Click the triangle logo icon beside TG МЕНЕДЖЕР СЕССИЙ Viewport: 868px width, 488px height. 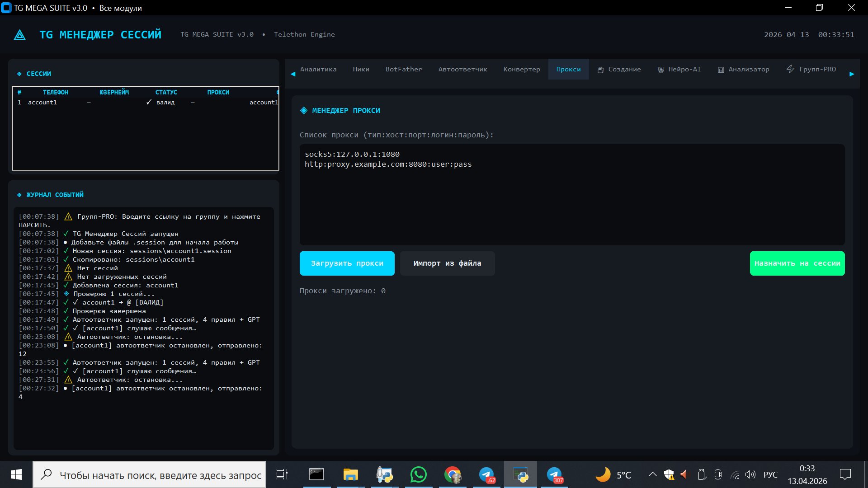[x=20, y=35]
